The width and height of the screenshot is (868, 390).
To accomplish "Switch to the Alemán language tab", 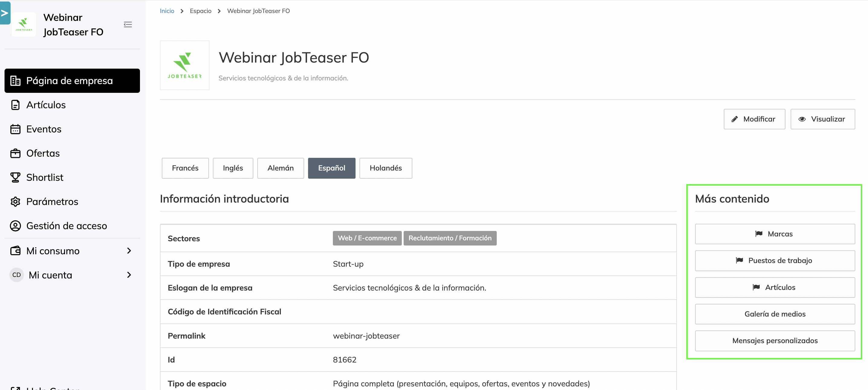I will 280,168.
